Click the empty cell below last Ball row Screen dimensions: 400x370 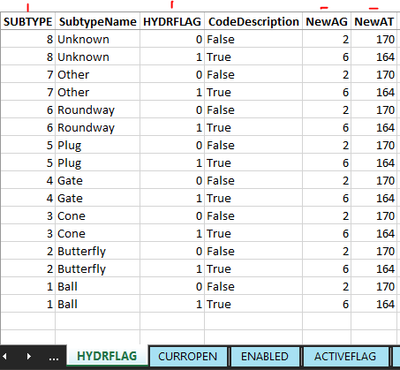pos(98,321)
